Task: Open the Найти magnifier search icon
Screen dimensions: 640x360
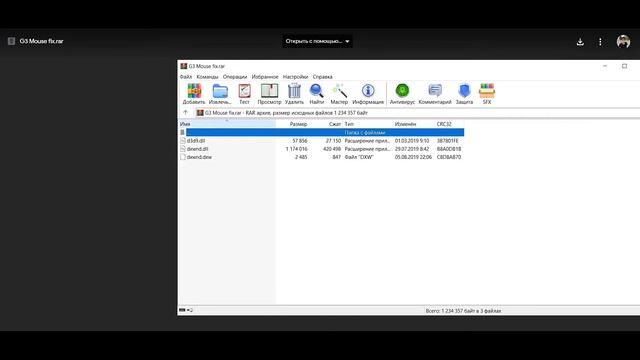Action: click(316, 91)
